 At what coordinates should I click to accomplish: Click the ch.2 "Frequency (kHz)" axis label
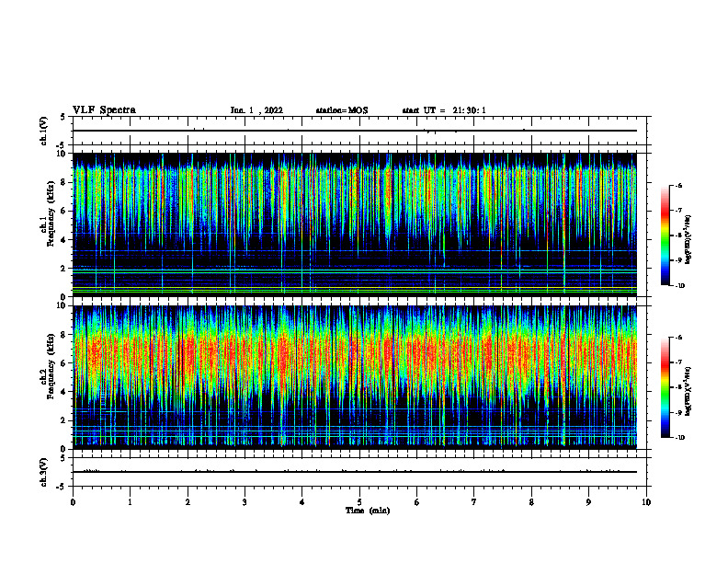click(51, 366)
